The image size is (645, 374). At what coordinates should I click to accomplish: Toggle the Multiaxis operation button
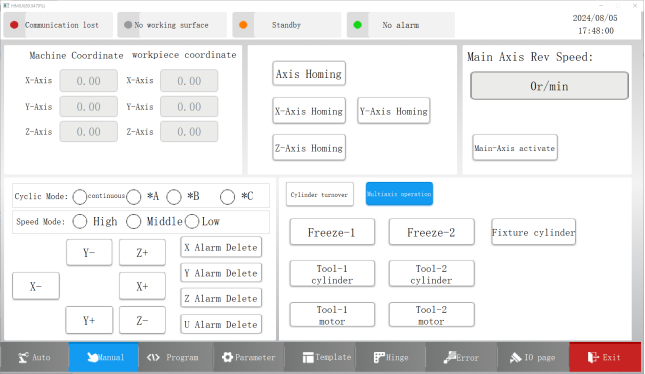pyautogui.click(x=399, y=194)
